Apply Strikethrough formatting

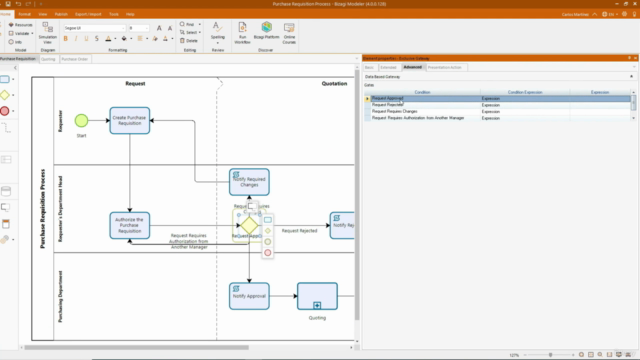coord(97,39)
